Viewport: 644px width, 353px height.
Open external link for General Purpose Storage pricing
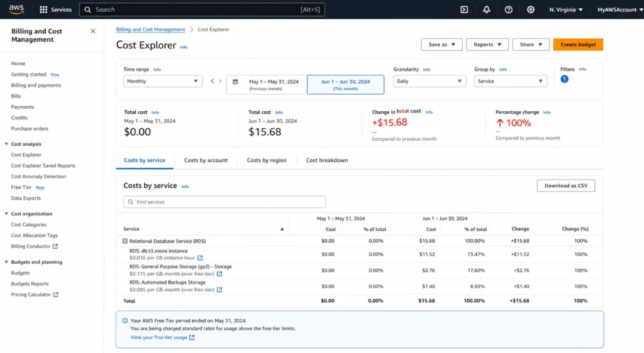tap(219, 274)
